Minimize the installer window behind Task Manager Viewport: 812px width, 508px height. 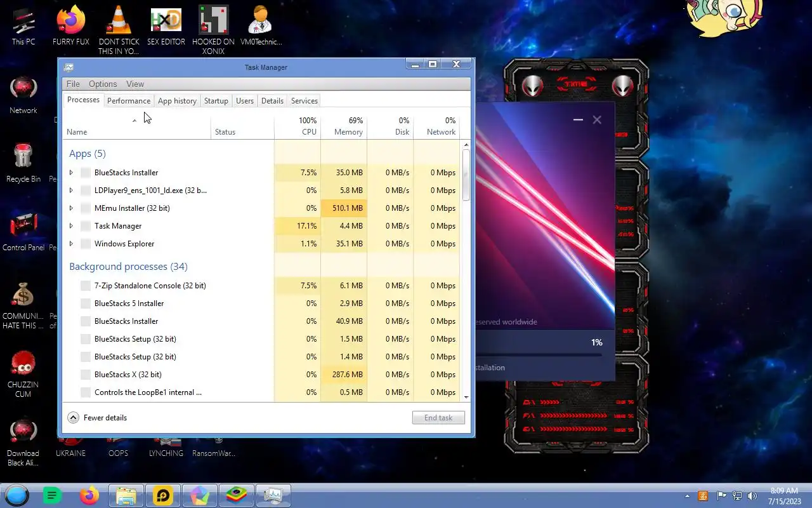578,119
